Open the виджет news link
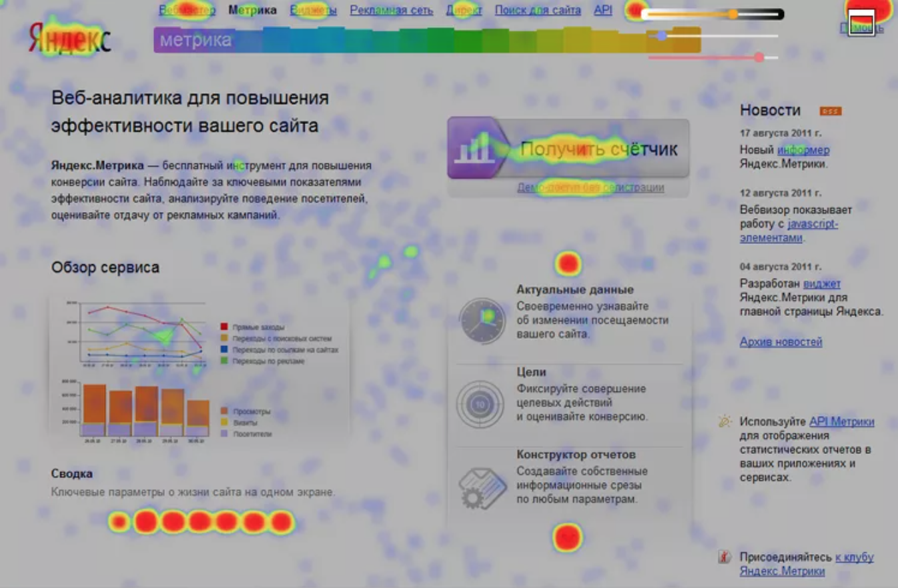The image size is (898, 588). (x=822, y=284)
